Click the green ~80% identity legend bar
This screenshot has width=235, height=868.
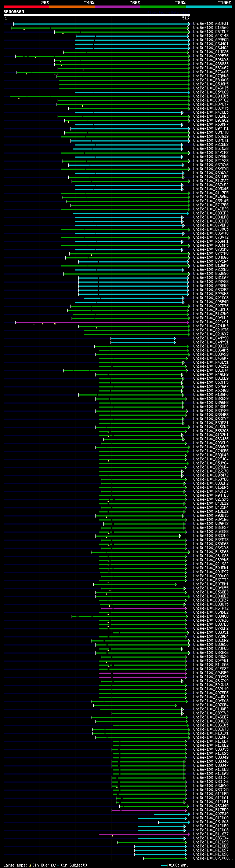point(163,7)
